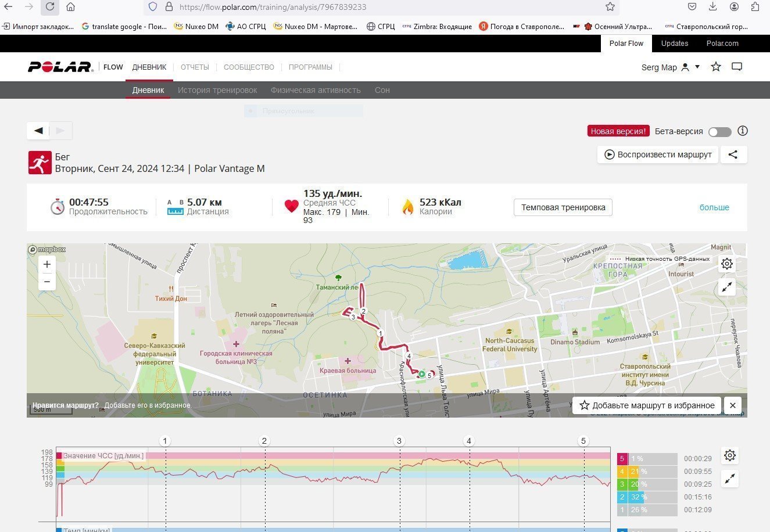Open browser extensions puzzle icon
Screen dimensions: 770x532
coord(755,7)
